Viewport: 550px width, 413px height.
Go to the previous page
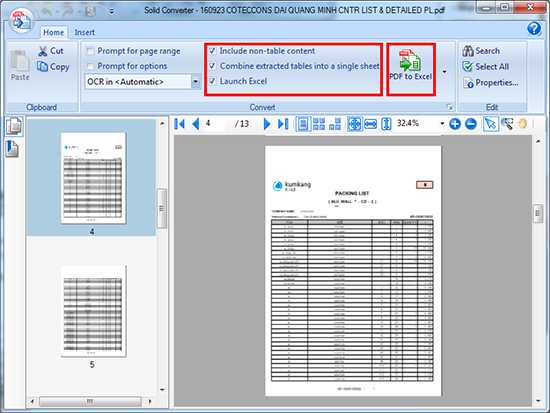pos(196,124)
